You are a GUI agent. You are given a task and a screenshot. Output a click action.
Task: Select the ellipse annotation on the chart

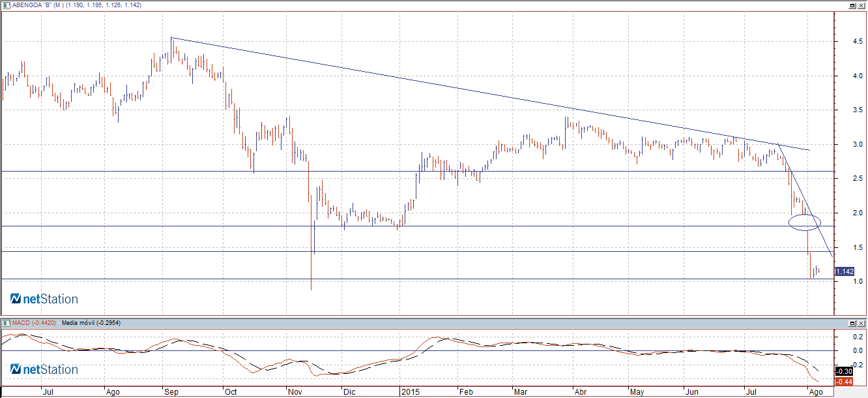coord(804,222)
